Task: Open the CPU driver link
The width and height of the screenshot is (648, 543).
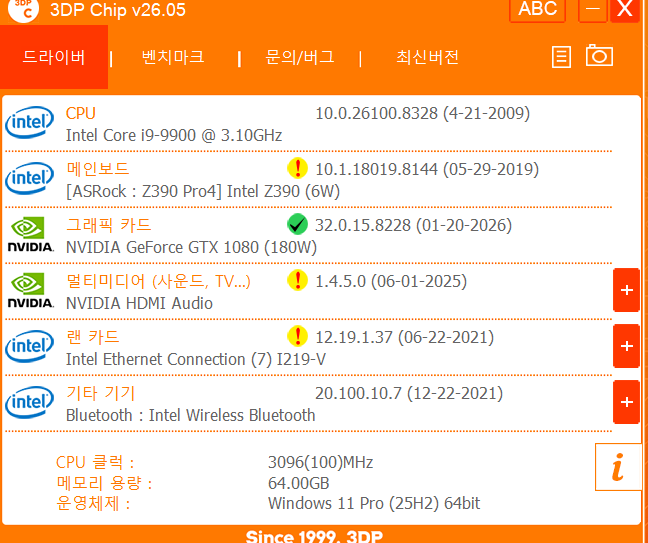Action: click(81, 113)
